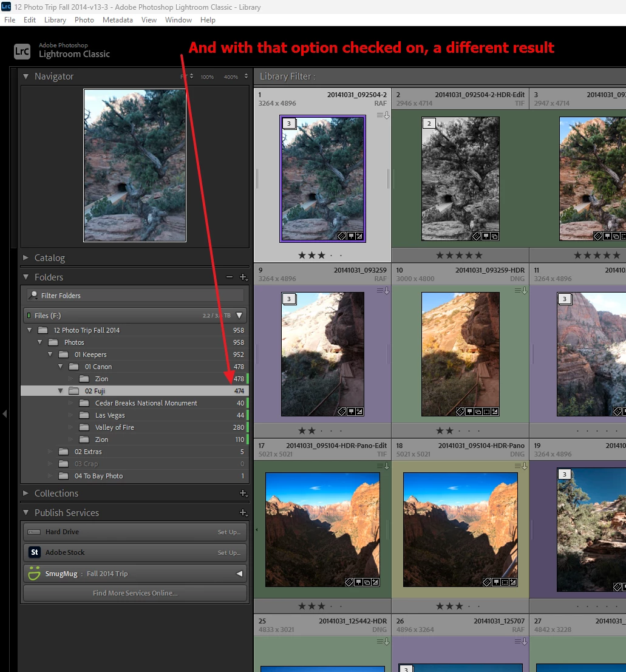Click the star rating of photo 9

click(x=321, y=431)
